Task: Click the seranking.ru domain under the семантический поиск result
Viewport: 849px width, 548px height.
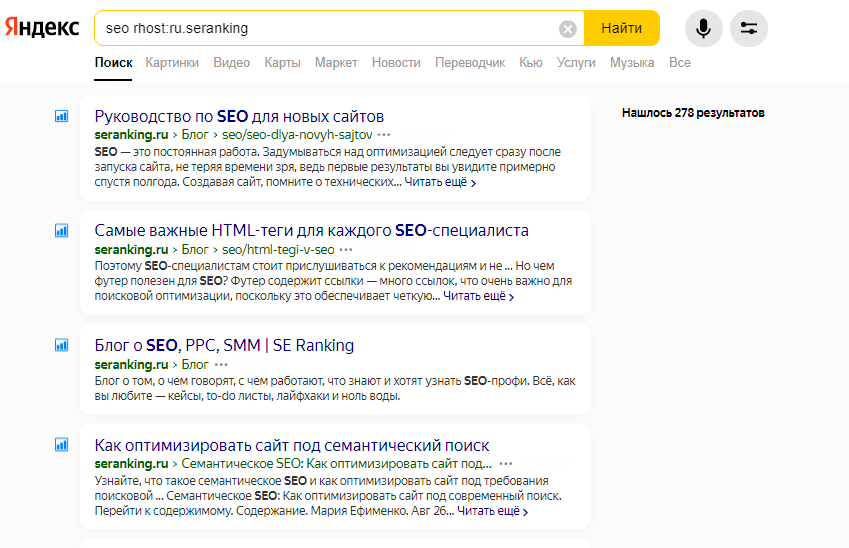Action: (x=131, y=464)
